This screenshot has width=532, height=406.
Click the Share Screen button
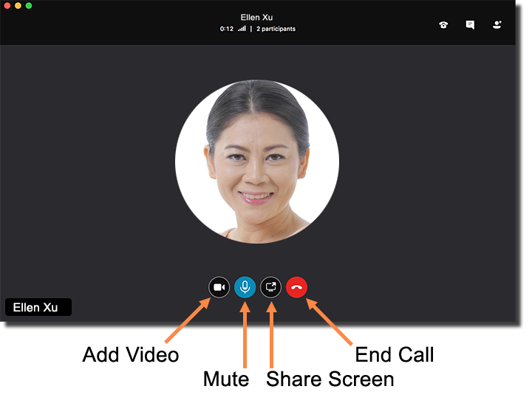tap(270, 287)
